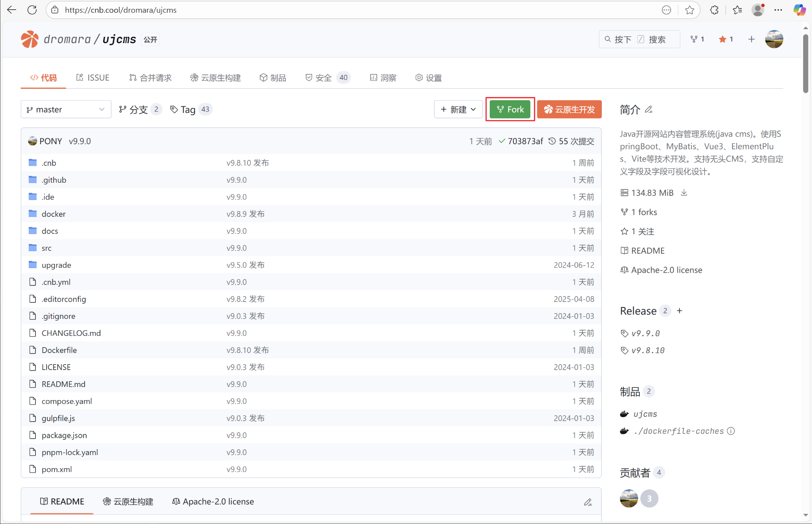Open release tag v9.8.10
Viewport: 812px width, 524px height.
[x=647, y=351]
